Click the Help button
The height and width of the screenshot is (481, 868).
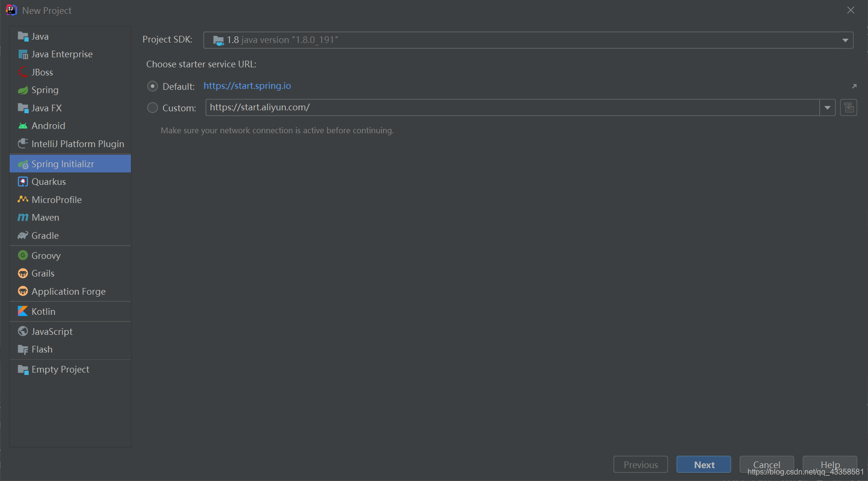coord(830,464)
